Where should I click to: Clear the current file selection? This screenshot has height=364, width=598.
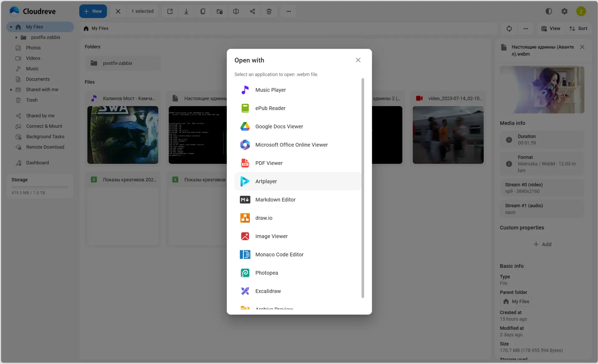(x=118, y=11)
